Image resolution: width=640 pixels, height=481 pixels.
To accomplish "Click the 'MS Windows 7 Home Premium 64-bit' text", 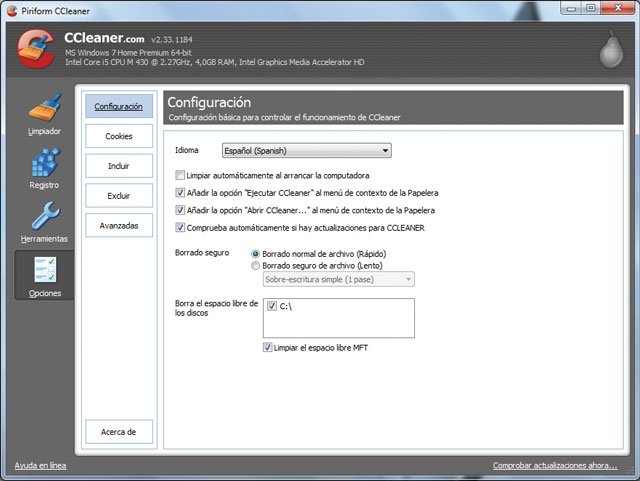I will coord(128,53).
